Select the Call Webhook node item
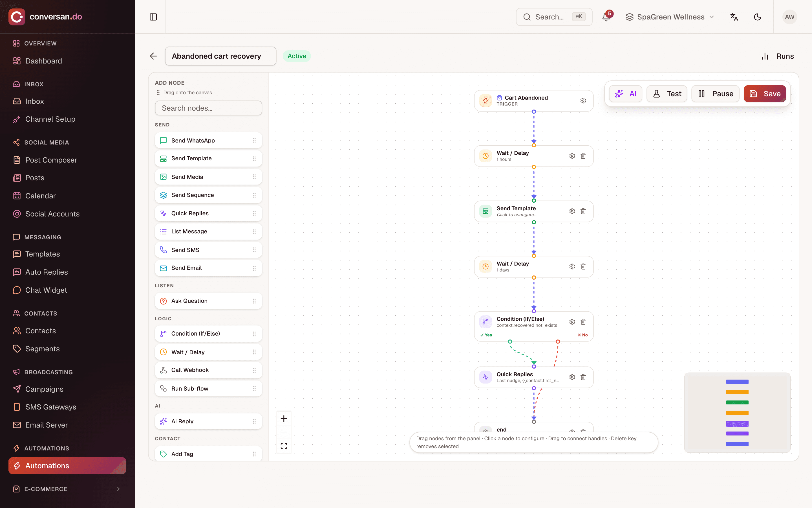The image size is (812, 508). 208,370
